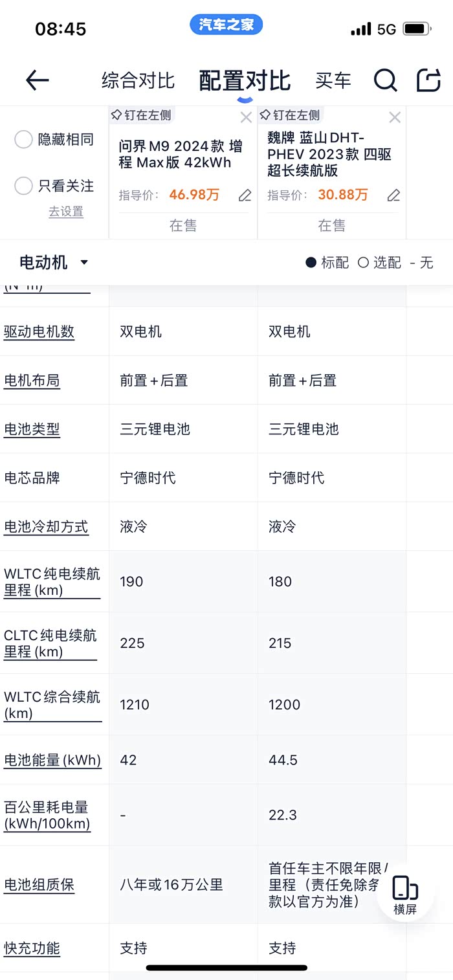
Task: Enable 只看关注 option
Action: tap(23, 186)
